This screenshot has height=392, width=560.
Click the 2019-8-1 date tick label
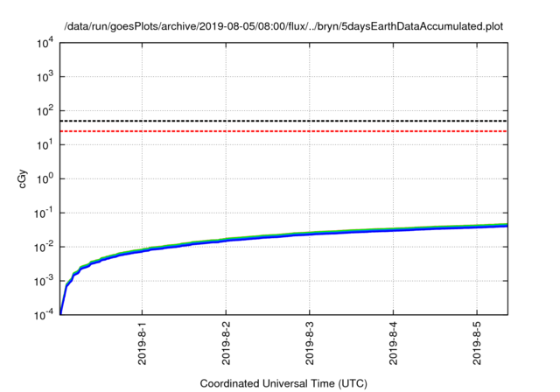pyautogui.click(x=142, y=343)
